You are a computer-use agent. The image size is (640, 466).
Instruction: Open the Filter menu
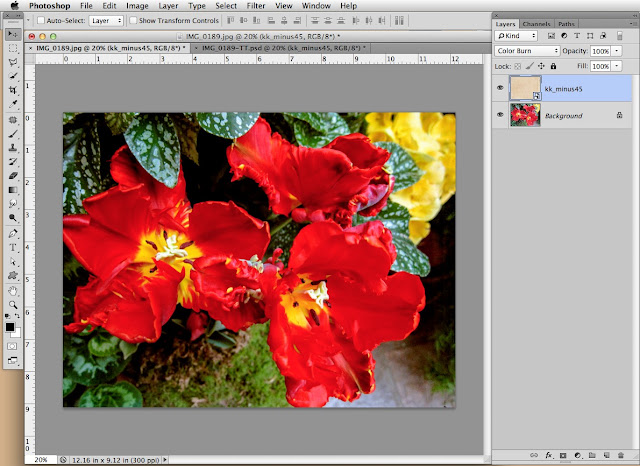tap(256, 6)
